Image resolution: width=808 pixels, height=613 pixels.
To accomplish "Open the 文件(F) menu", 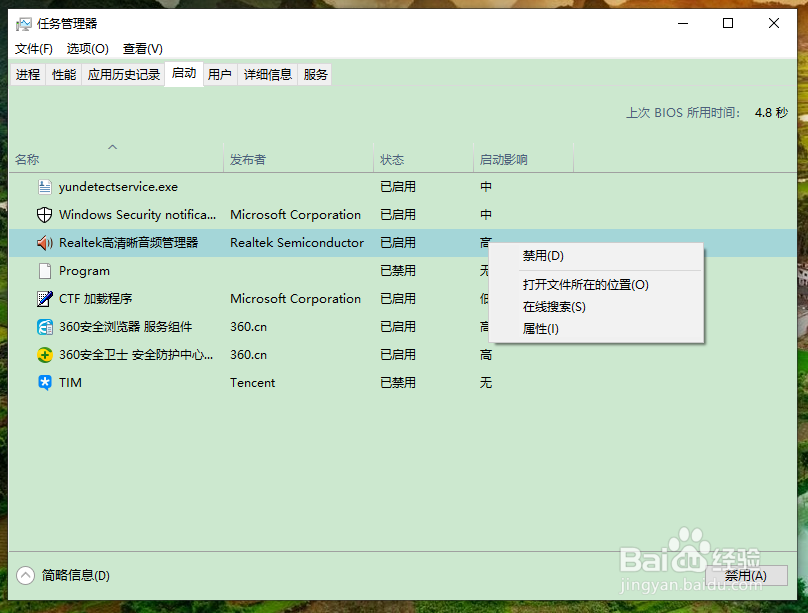I will coord(34,48).
